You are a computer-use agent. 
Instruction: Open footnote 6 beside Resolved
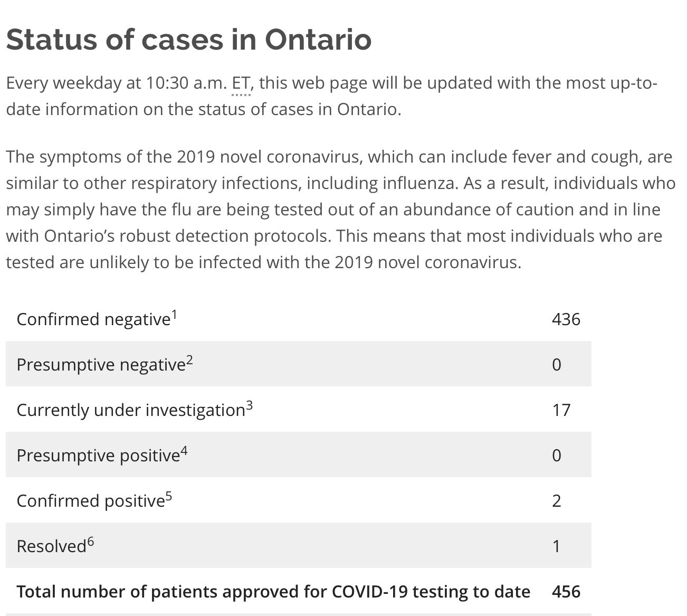[90, 542]
